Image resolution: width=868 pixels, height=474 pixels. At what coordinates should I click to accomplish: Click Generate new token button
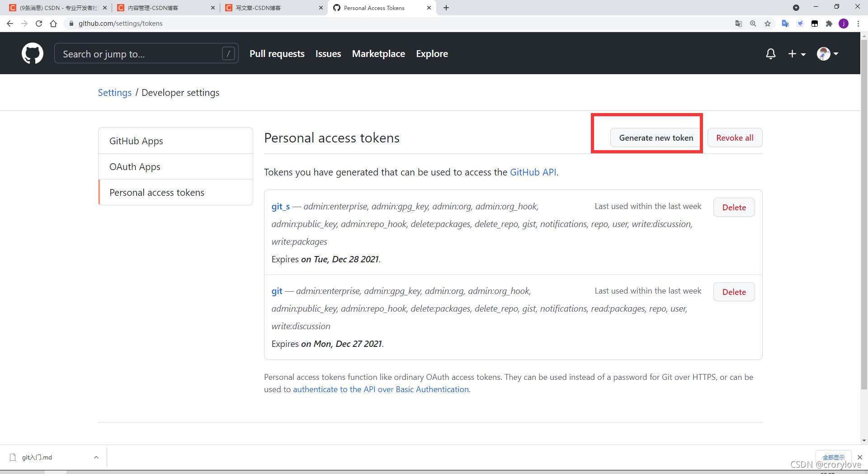[656, 138]
